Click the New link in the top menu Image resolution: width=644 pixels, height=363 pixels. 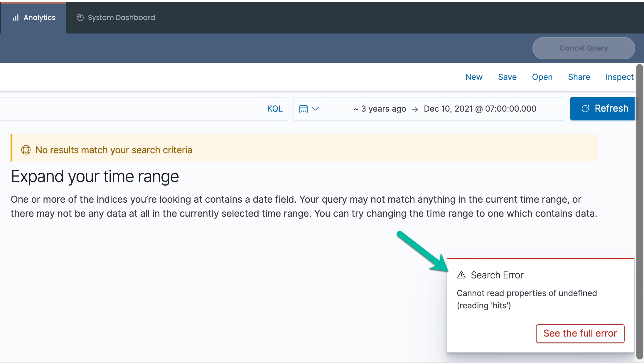click(x=474, y=77)
